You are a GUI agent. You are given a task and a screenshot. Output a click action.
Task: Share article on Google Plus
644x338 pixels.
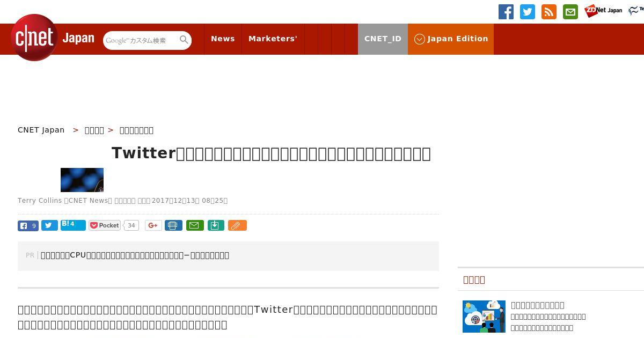point(153,225)
